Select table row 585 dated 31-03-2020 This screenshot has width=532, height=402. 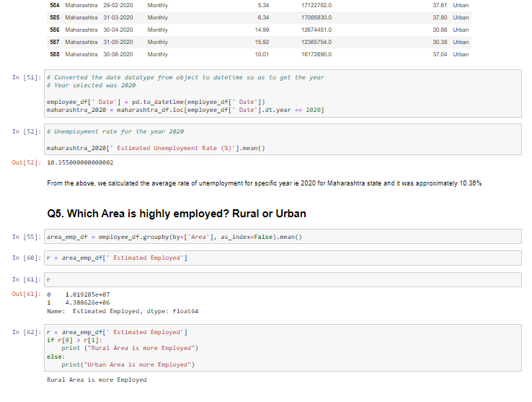(x=259, y=17)
